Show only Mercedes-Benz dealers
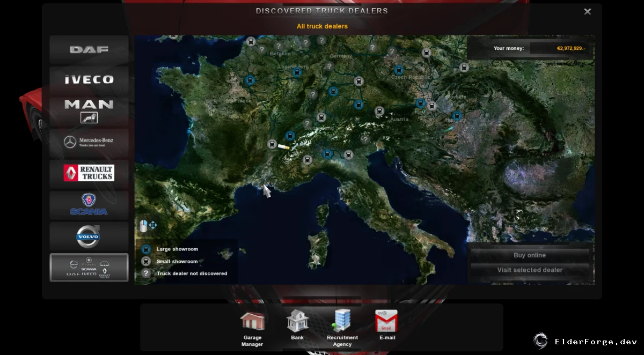 (89, 142)
